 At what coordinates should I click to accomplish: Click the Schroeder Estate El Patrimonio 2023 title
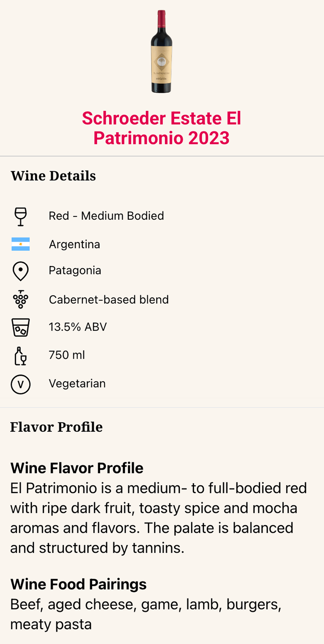click(162, 128)
